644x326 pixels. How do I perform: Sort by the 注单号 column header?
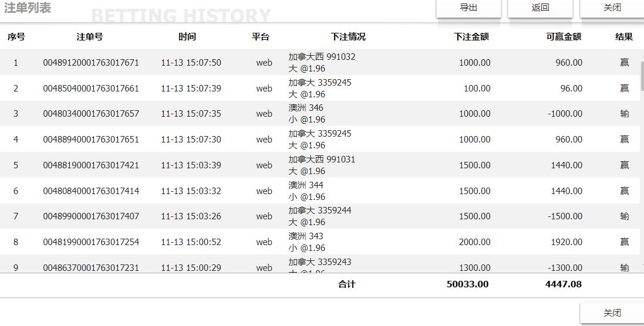[x=90, y=36]
